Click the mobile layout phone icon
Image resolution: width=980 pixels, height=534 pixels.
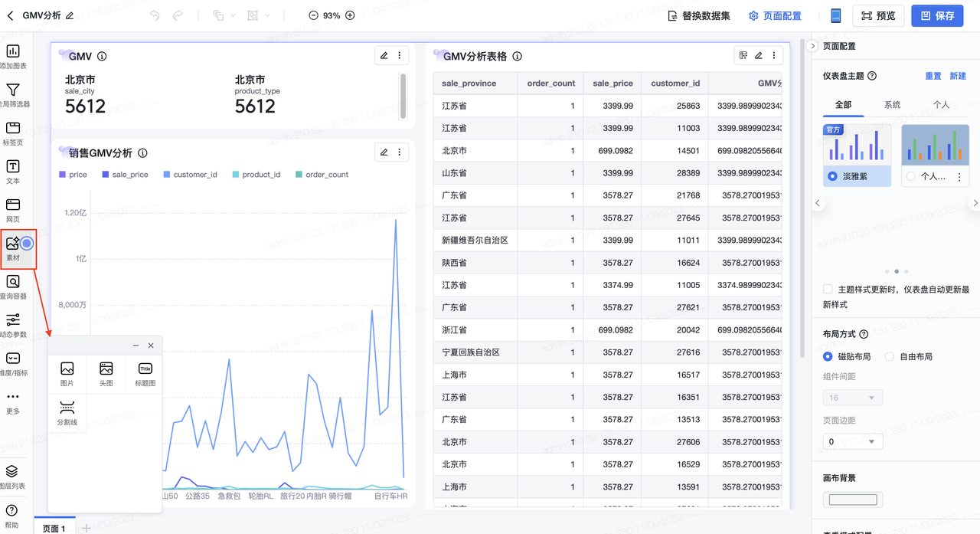(x=835, y=15)
